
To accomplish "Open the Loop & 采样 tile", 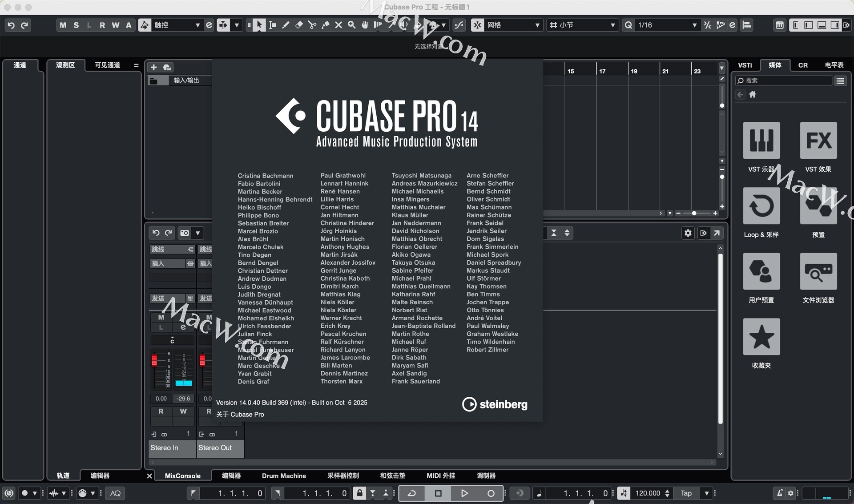I will (x=761, y=206).
